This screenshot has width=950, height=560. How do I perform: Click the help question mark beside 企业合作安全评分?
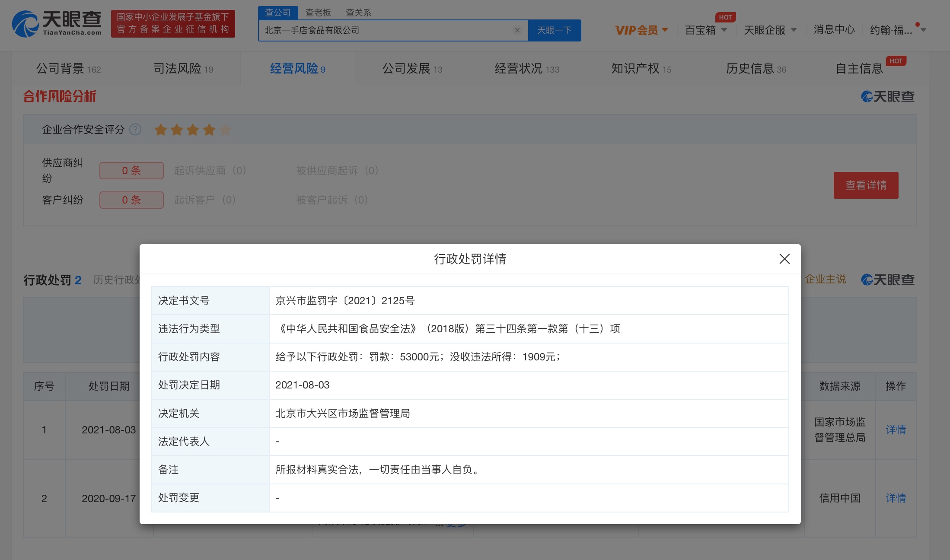point(135,130)
